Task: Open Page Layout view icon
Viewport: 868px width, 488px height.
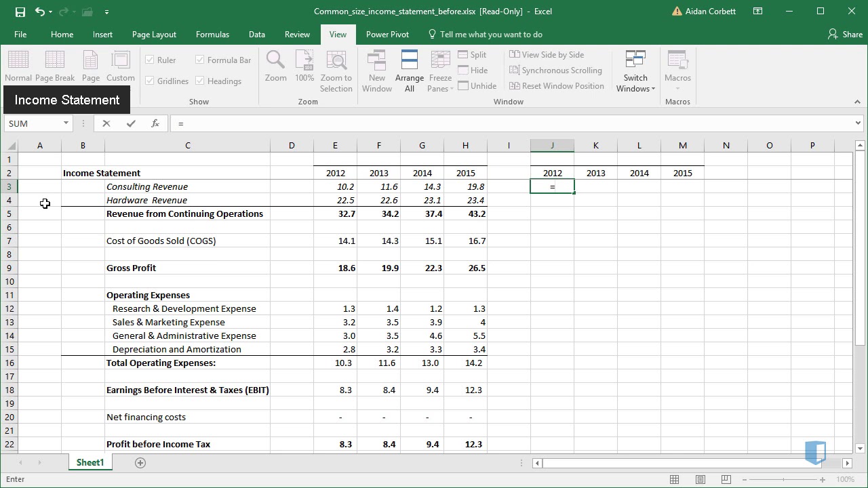Action: point(91,66)
